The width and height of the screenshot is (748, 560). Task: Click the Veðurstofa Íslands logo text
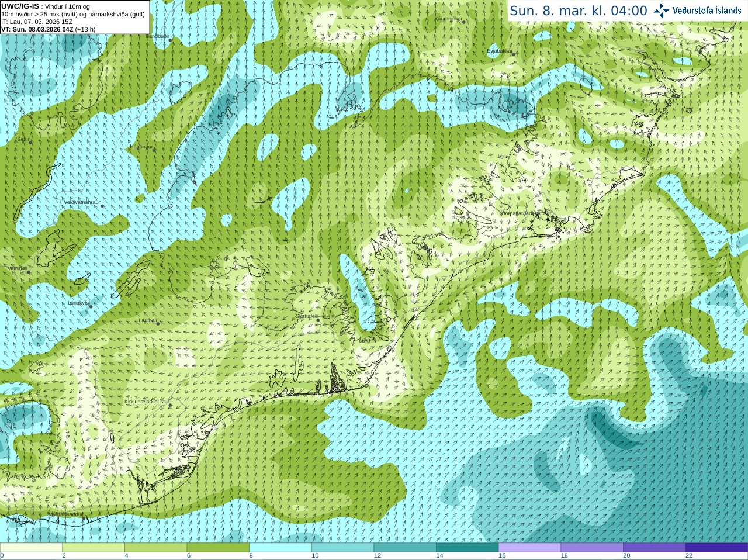pyautogui.click(x=707, y=11)
